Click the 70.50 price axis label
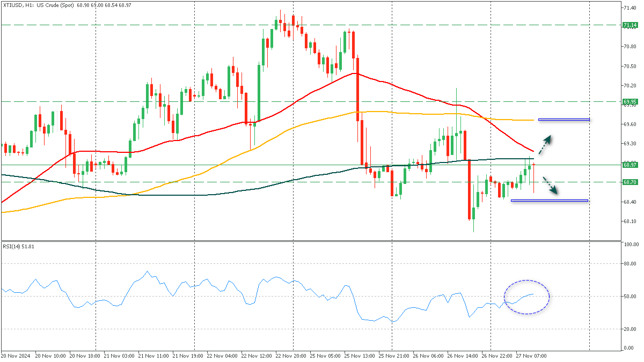Screen dimensions: 644x362 coord(630,66)
